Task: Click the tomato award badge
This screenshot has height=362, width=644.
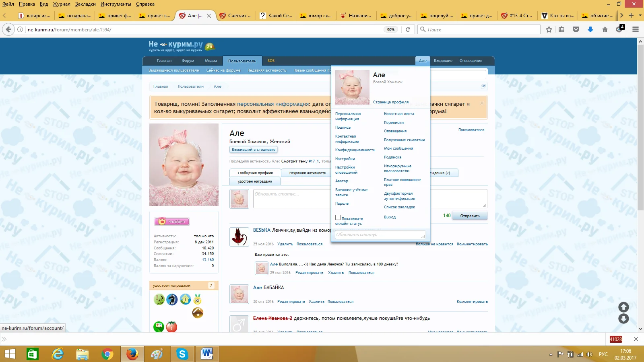Action: pyautogui.click(x=172, y=327)
